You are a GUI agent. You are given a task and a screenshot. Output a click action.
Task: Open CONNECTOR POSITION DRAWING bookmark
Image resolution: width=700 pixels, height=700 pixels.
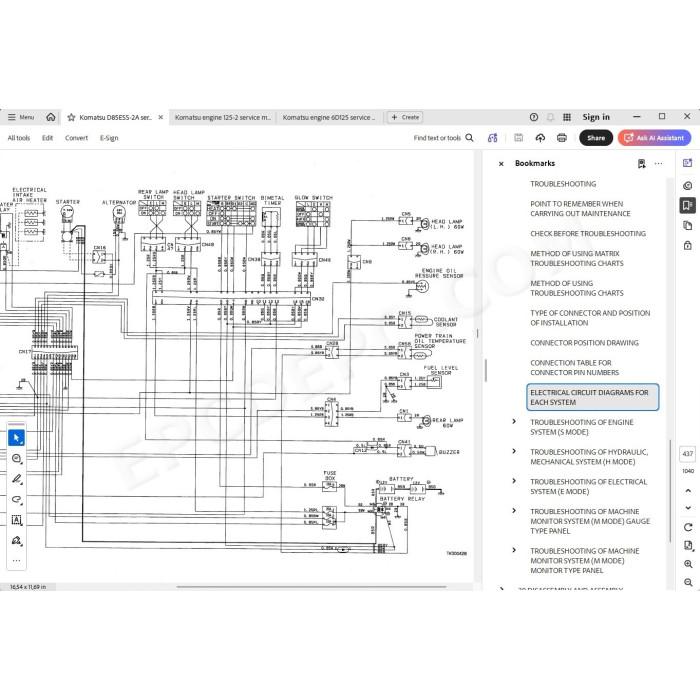click(x=584, y=343)
